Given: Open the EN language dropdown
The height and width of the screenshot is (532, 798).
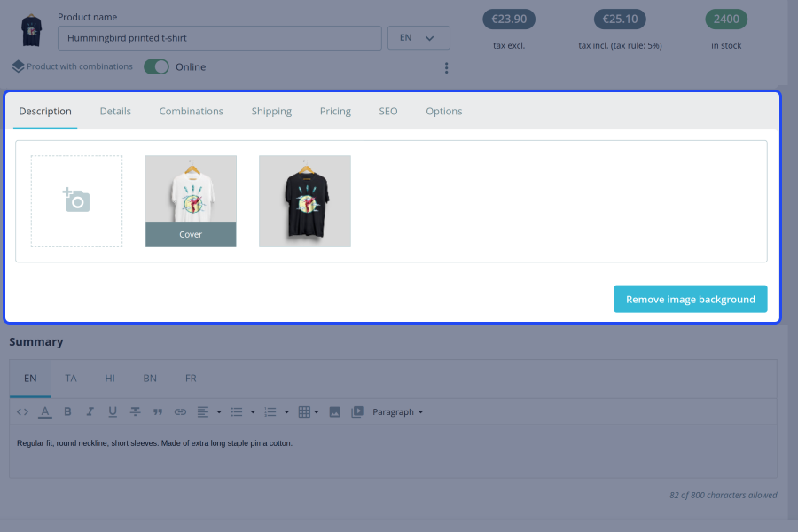Looking at the screenshot, I should tap(419, 37).
